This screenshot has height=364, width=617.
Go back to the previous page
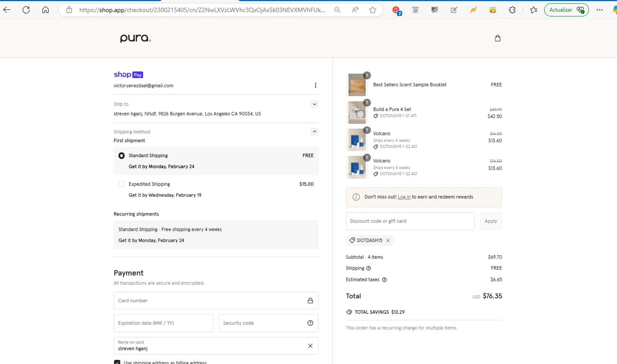(x=7, y=10)
